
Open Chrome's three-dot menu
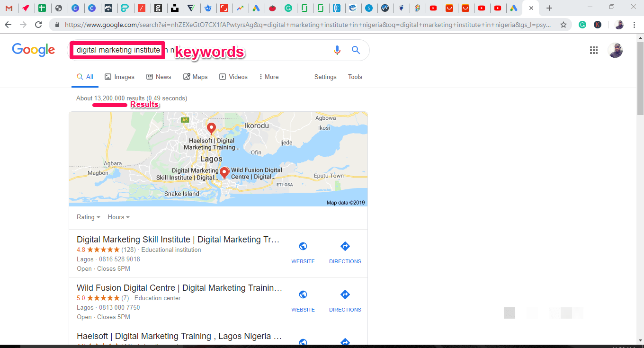tap(634, 25)
